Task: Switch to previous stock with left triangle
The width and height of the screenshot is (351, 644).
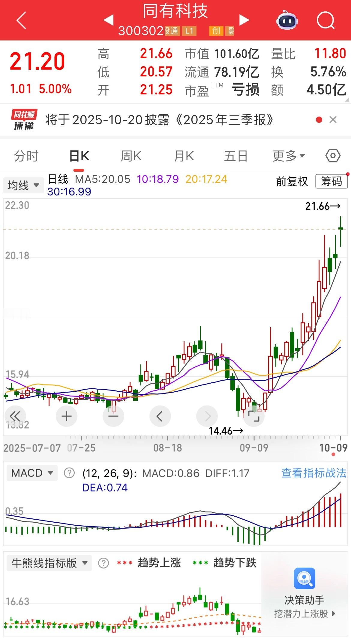Action: point(108,20)
